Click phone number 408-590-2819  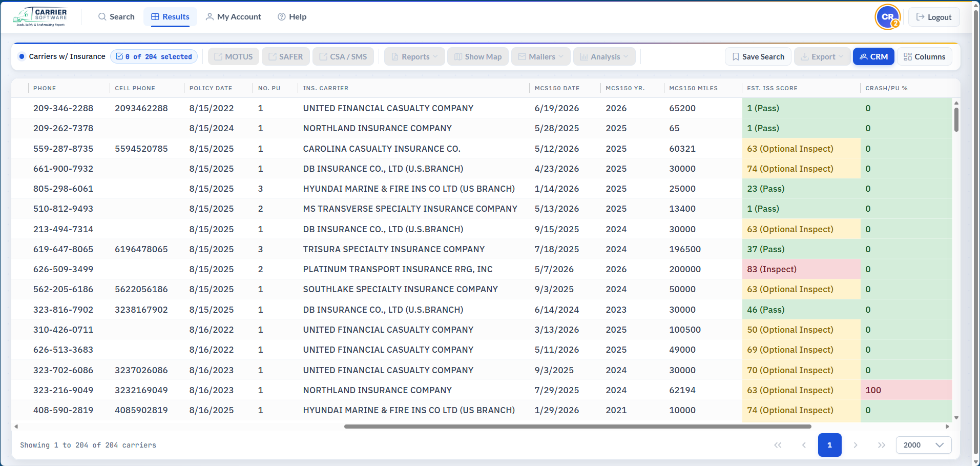click(x=64, y=410)
